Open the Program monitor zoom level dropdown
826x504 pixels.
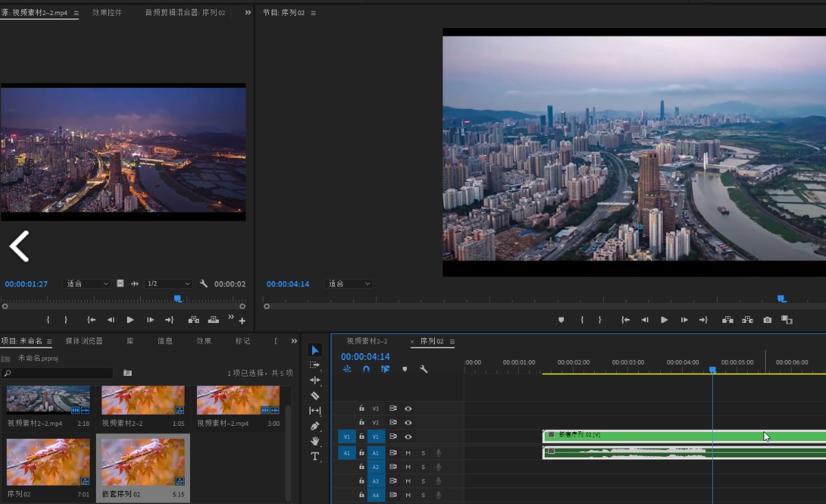point(349,283)
